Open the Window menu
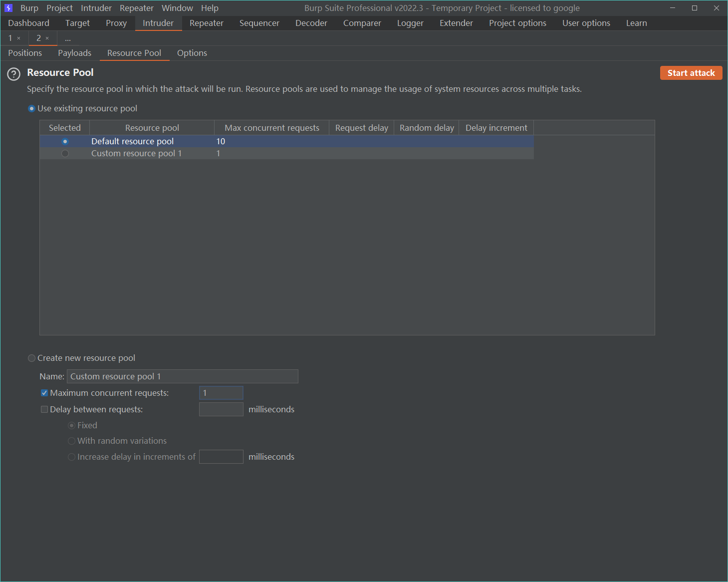The image size is (728, 582). pyautogui.click(x=177, y=8)
